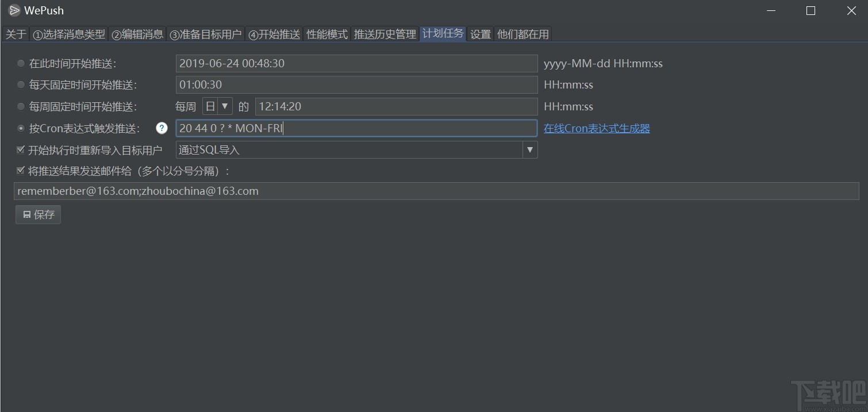Click the WePush logo in the title bar
Image resolution: width=868 pixels, height=412 pixels.
point(14,10)
